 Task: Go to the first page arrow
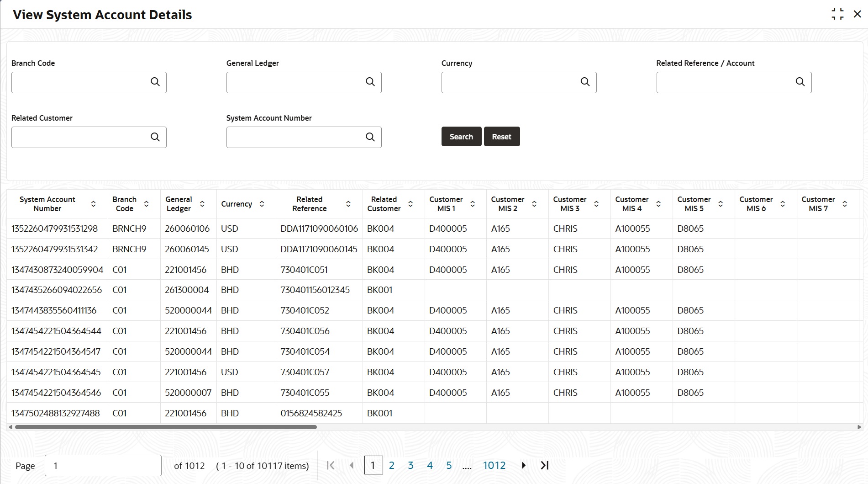(331, 465)
